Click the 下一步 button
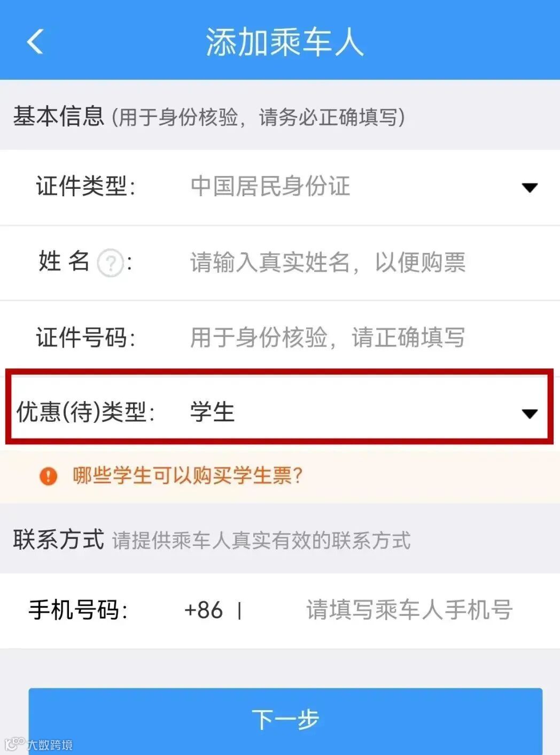Screen dimensions: 560x755 (x=285, y=720)
